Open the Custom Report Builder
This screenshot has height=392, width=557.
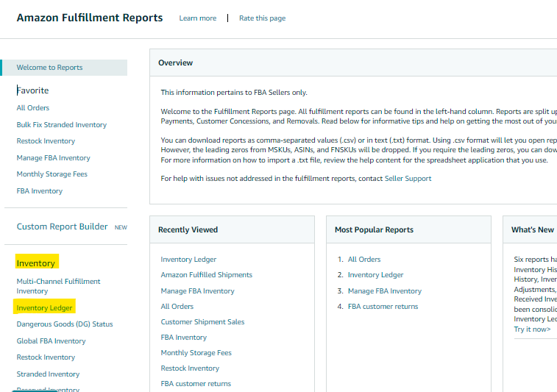tap(62, 227)
